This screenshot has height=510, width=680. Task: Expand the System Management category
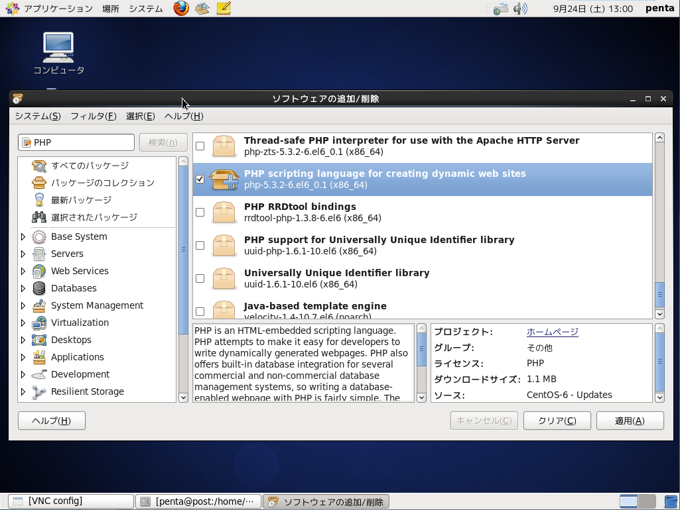[x=23, y=305]
